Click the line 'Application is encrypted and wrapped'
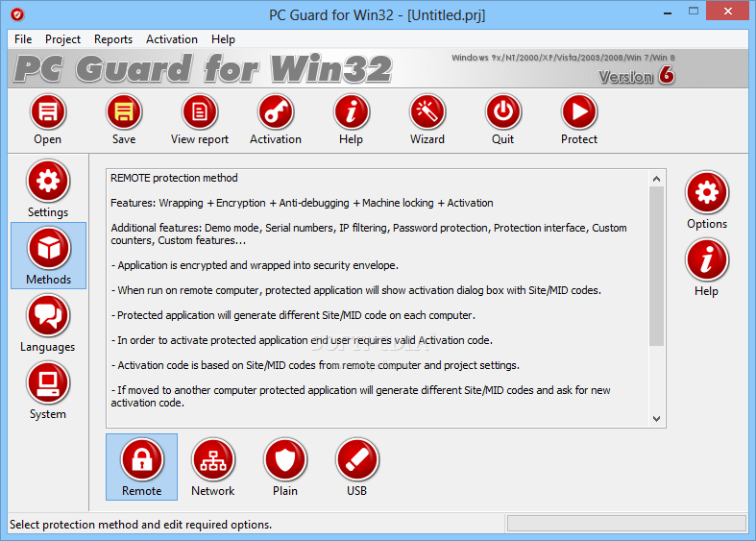 point(255,265)
